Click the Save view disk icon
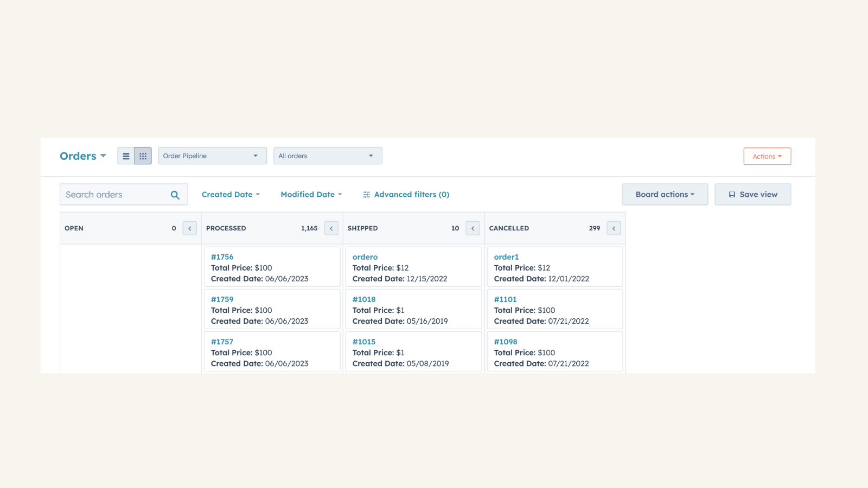868x488 pixels. click(x=732, y=194)
